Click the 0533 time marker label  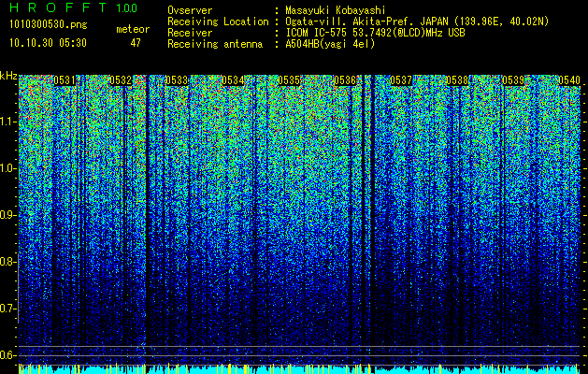(x=177, y=80)
